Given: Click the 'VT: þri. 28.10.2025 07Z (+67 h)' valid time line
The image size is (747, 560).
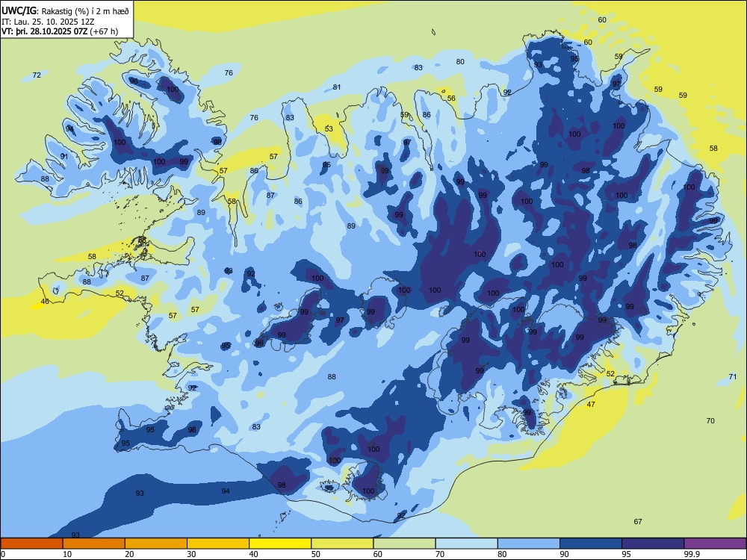Looking at the screenshot, I should (x=60, y=31).
